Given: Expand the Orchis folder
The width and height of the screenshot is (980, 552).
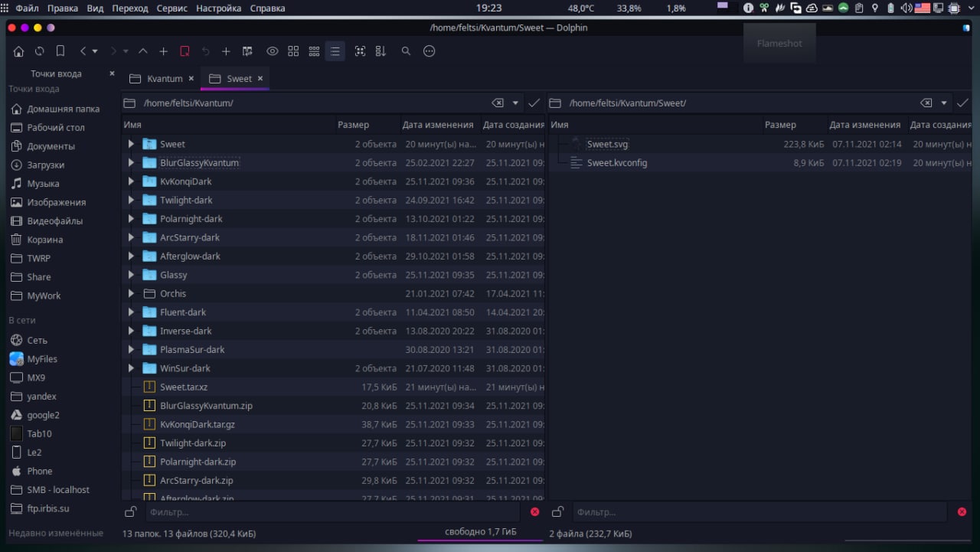Looking at the screenshot, I should [x=131, y=294].
